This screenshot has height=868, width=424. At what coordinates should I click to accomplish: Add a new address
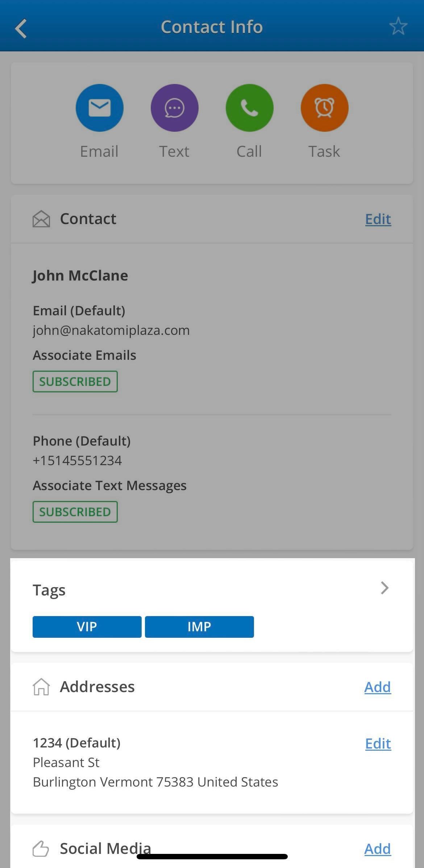coord(378,687)
